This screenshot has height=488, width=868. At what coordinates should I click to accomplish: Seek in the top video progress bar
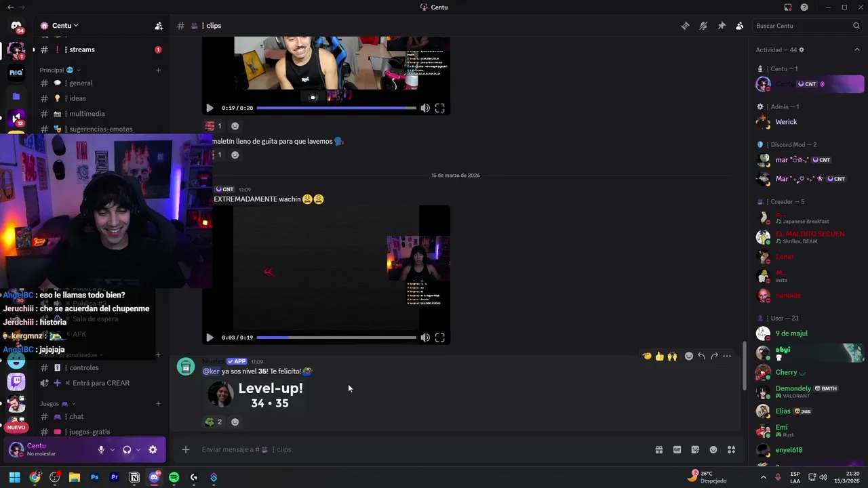click(x=336, y=108)
